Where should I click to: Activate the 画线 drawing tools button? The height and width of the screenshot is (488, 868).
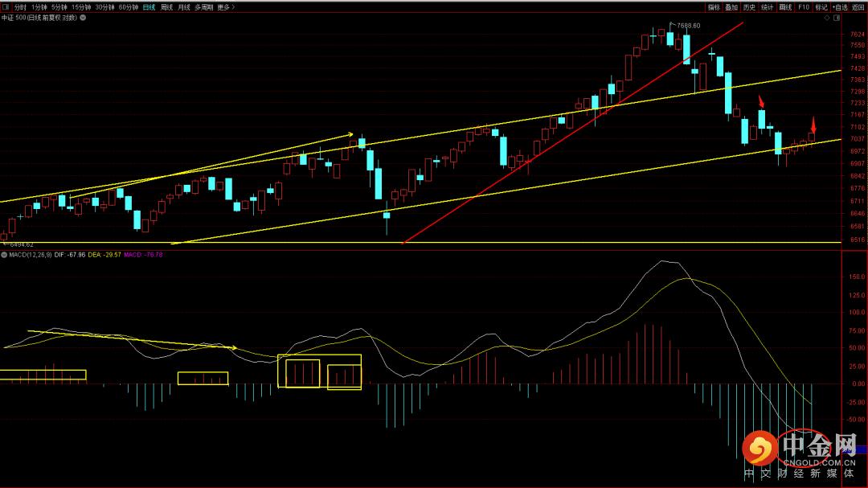click(785, 7)
